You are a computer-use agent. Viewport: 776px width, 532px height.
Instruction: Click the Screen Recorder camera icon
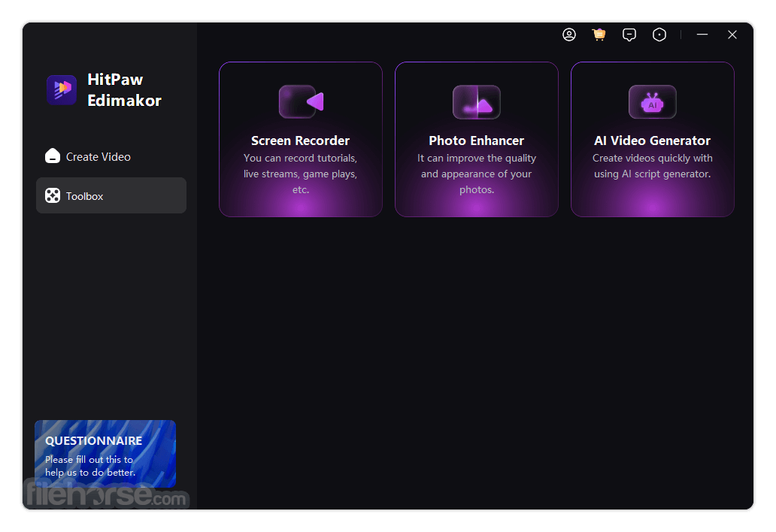click(301, 102)
